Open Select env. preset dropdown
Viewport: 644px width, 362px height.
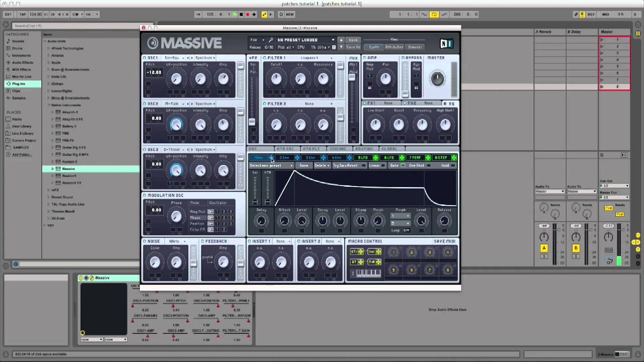271,165
